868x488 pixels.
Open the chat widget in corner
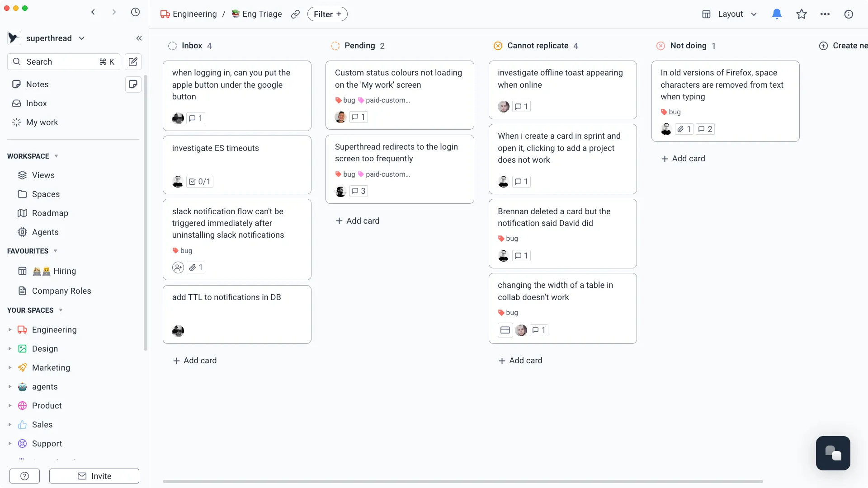tap(833, 453)
